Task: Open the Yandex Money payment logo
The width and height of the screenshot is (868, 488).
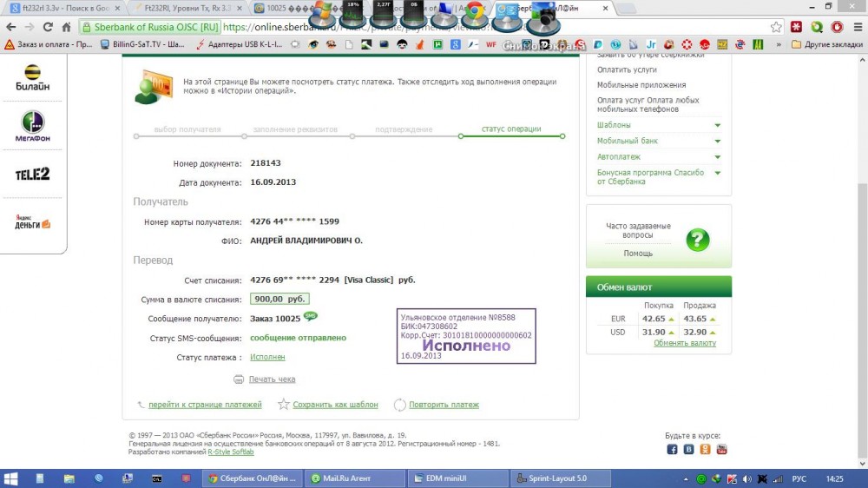Action: 32,222
